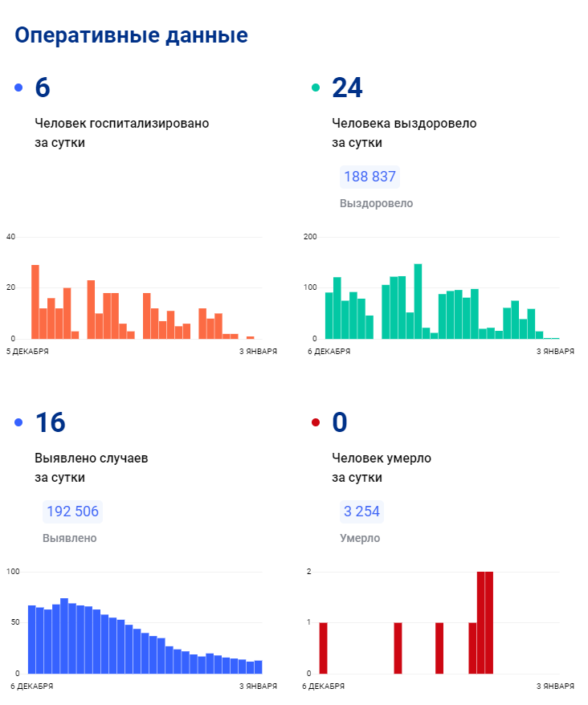Select the 192 506 total detected badge

coord(72,511)
